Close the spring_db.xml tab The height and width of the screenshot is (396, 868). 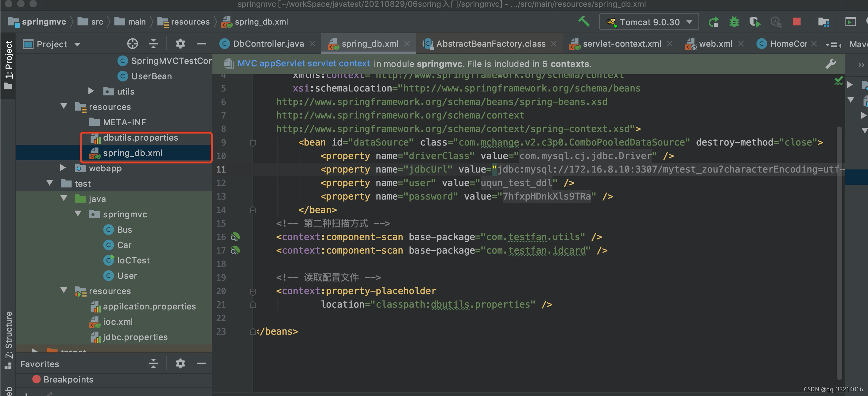coord(407,44)
